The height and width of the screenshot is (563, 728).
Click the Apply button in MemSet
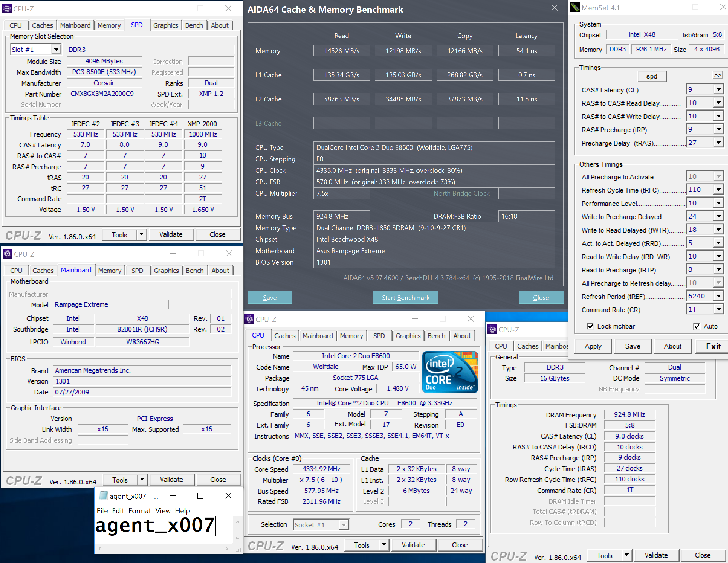pyautogui.click(x=593, y=346)
